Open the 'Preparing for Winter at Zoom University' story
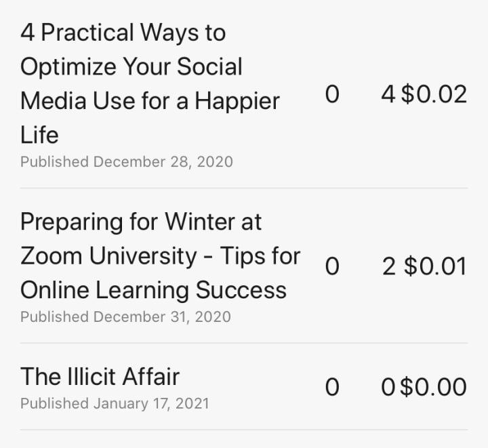 click(x=160, y=256)
